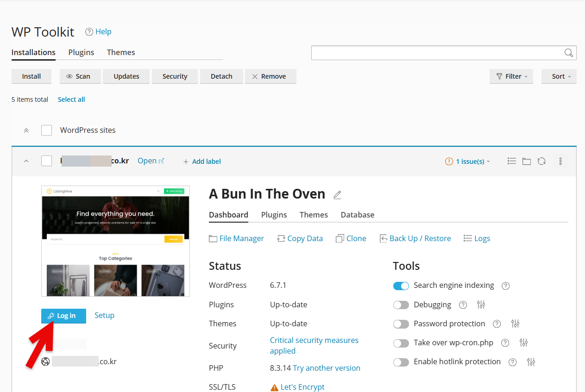Click the Security button
This screenshot has height=392, width=585.
coord(175,76)
